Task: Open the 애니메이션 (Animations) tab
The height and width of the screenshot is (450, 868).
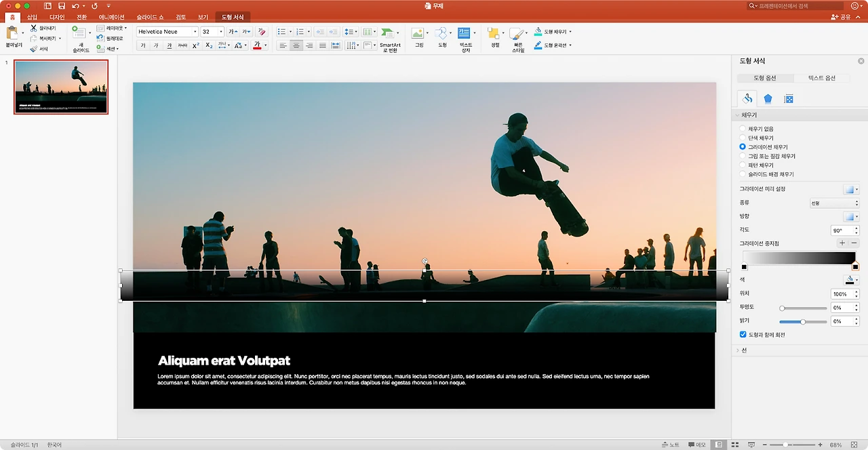Action: (111, 17)
